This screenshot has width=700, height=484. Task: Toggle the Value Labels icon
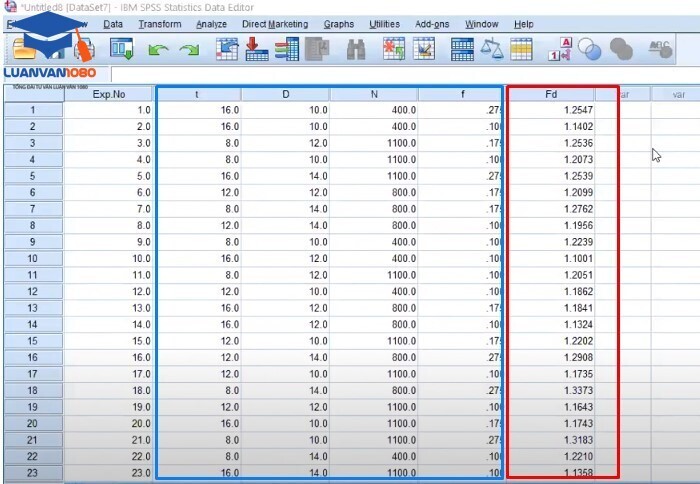pyautogui.click(x=560, y=49)
